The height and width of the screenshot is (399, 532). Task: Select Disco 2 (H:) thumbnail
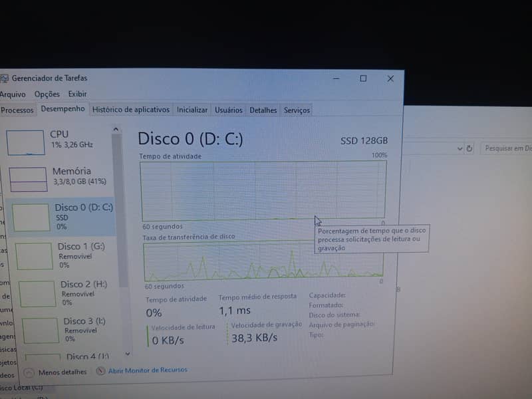[x=37, y=293]
